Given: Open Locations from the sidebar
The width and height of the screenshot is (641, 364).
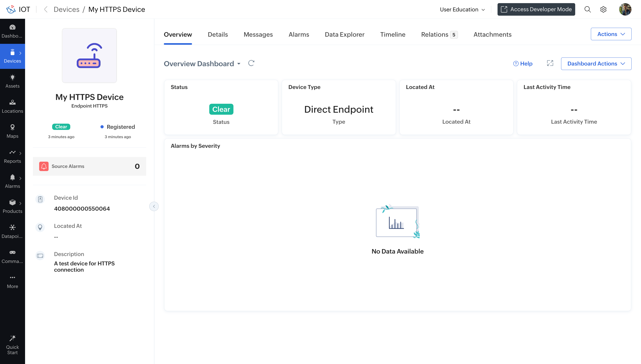Looking at the screenshot, I should (x=12, y=106).
